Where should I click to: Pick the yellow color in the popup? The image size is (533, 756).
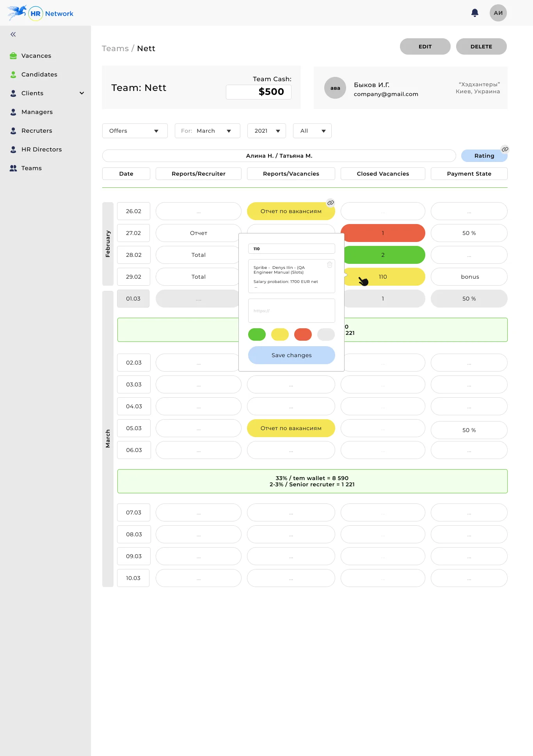pyautogui.click(x=280, y=334)
